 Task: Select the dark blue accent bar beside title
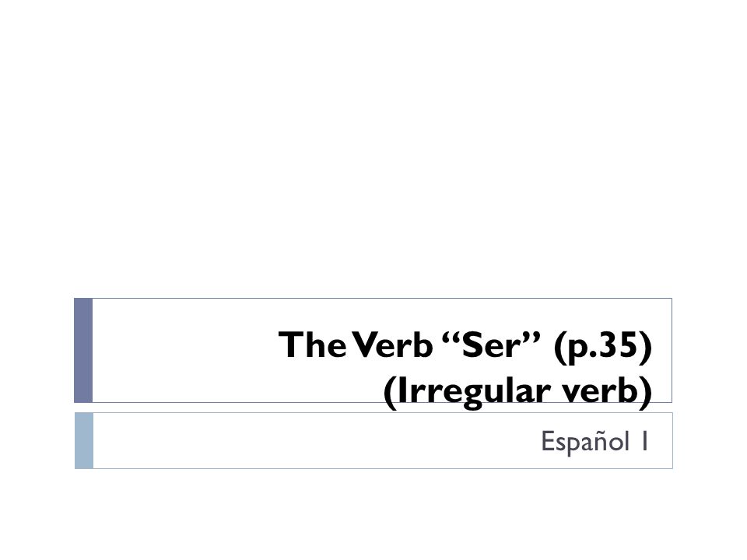click(83, 351)
